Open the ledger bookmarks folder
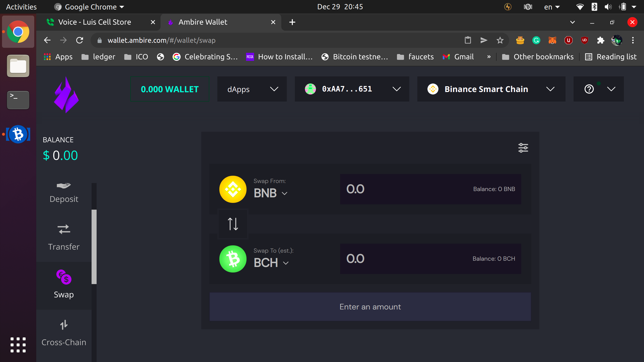This screenshot has height=362, width=644. point(98,57)
